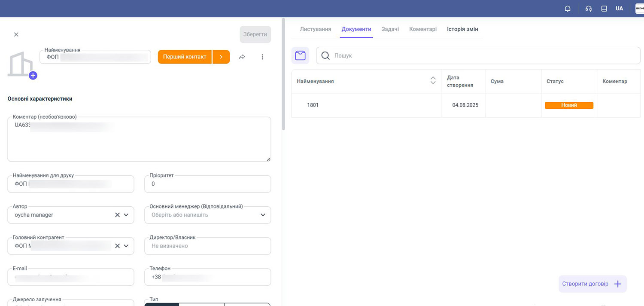Open the notifications bell
This screenshot has height=306, width=644.
pos(568,9)
